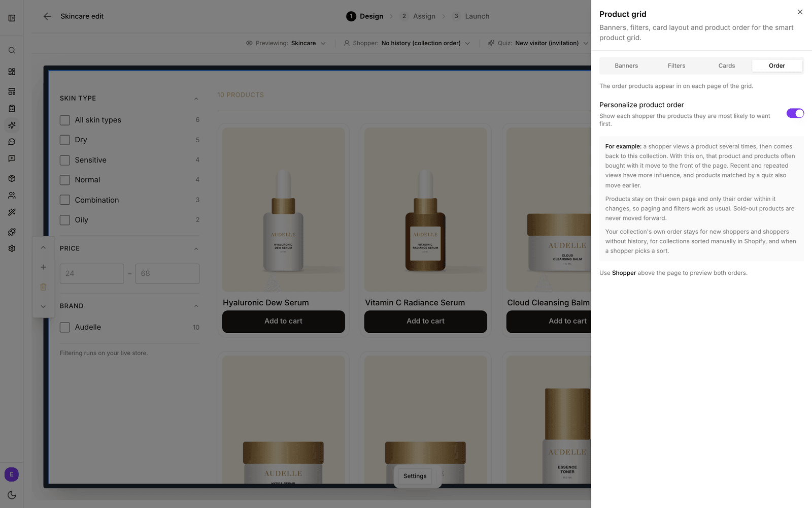Open the puzzle piece integrations icon
Screen dimensions: 812x508
(12, 232)
